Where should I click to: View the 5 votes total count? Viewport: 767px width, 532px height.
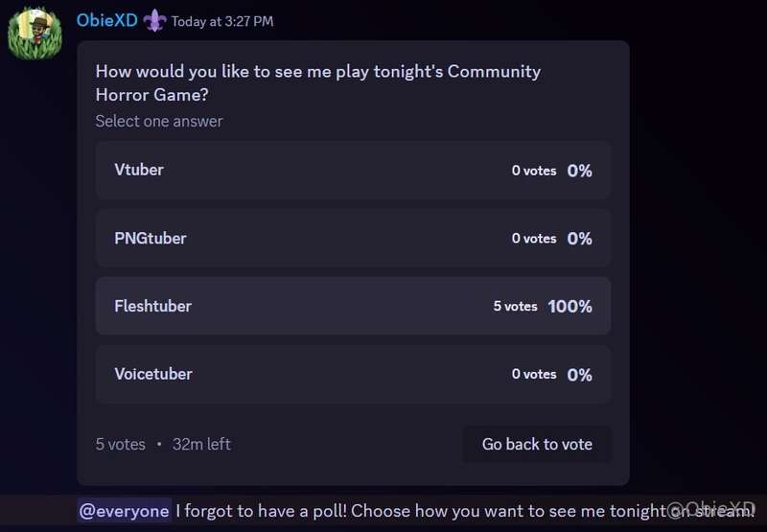[x=121, y=444]
